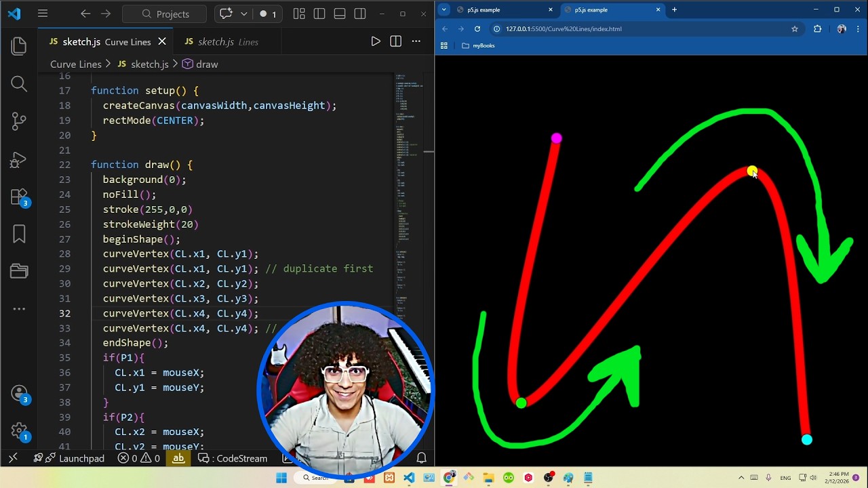Screen dimensions: 868x488
Task: Open the Manage gear menu
Action: click(19, 431)
